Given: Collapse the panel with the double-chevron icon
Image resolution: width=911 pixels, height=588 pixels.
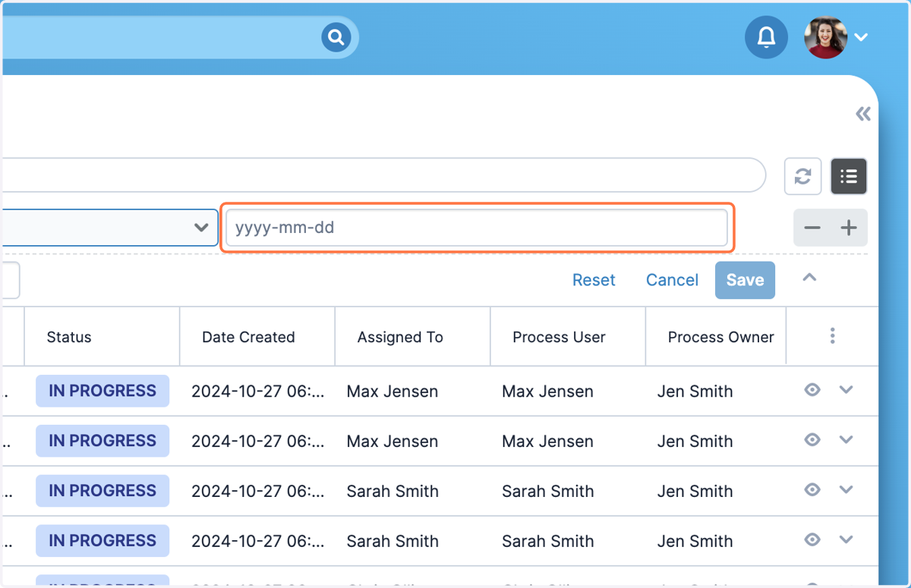Looking at the screenshot, I should pyautogui.click(x=863, y=115).
